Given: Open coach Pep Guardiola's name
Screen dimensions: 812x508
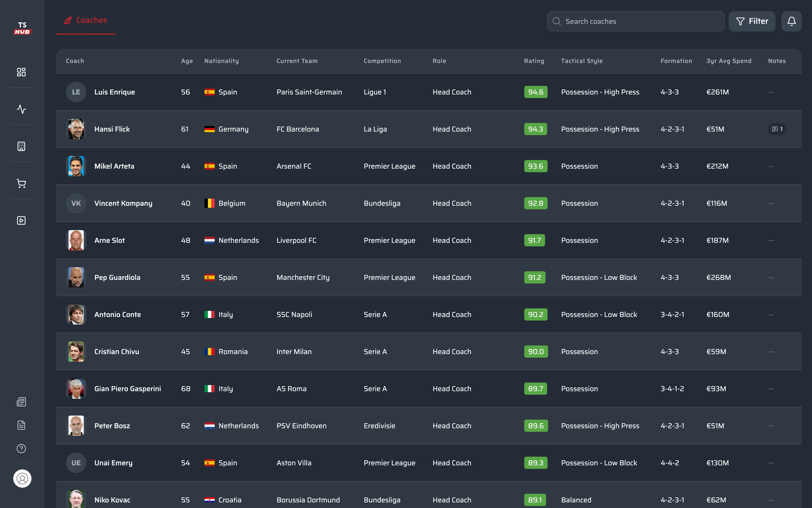Looking at the screenshot, I should click(x=117, y=278).
